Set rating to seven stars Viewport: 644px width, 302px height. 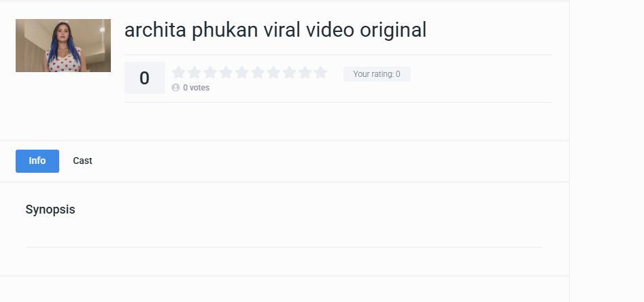pos(273,73)
